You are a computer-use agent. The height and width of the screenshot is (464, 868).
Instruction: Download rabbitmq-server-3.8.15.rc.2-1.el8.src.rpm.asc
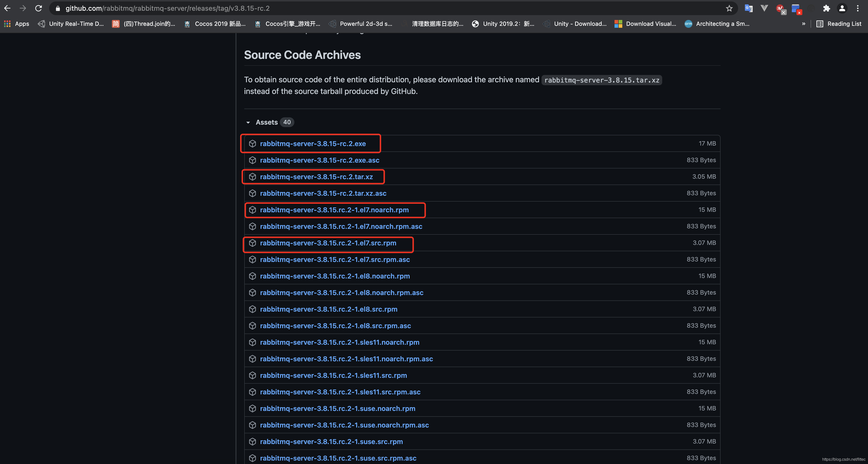[x=336, y=326]
